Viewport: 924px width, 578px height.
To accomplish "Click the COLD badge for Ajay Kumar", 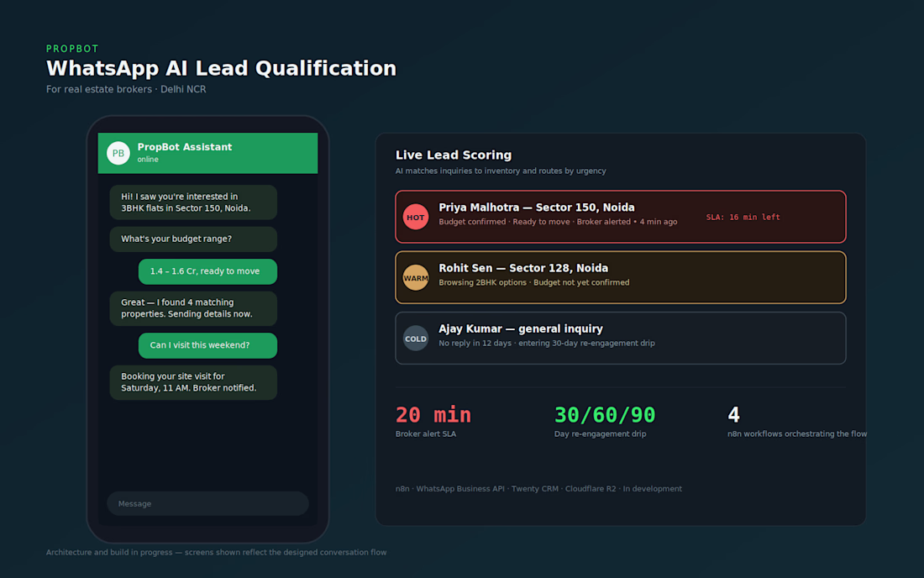I will tap(416, 339).
